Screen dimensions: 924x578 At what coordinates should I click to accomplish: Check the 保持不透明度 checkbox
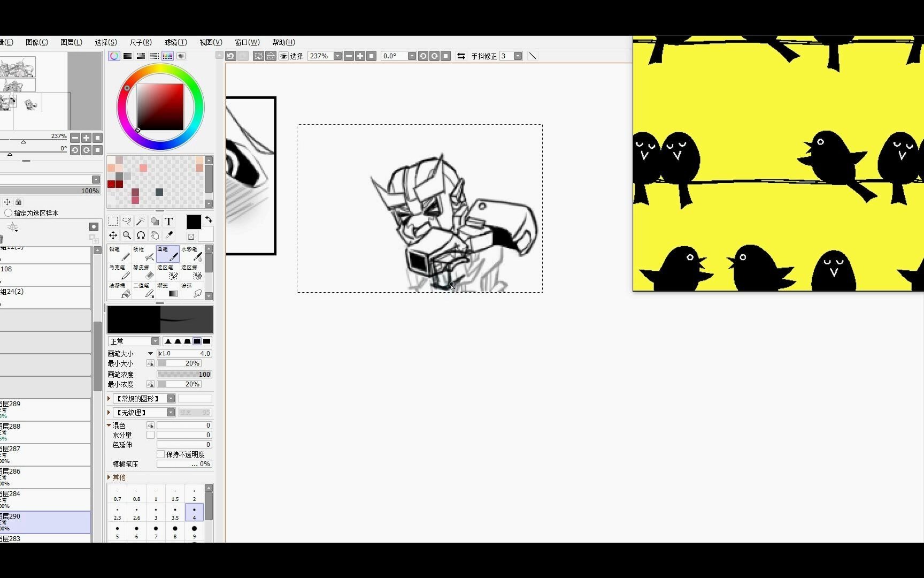160,454
